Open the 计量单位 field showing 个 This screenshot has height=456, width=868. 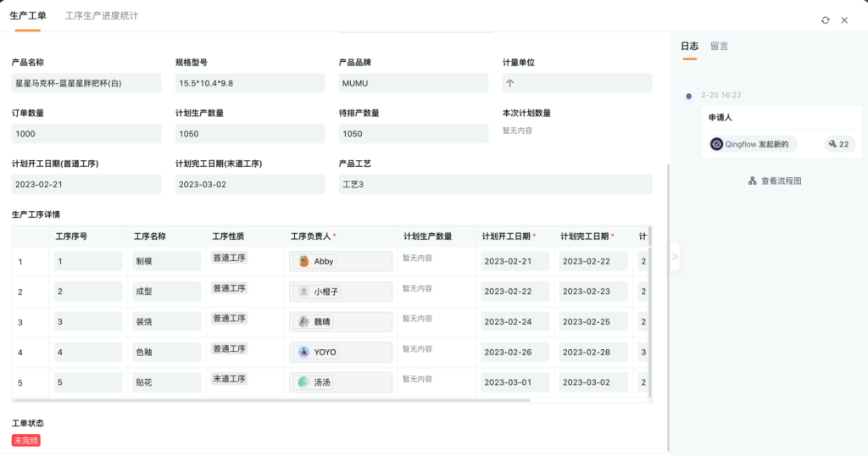[576, 83]
